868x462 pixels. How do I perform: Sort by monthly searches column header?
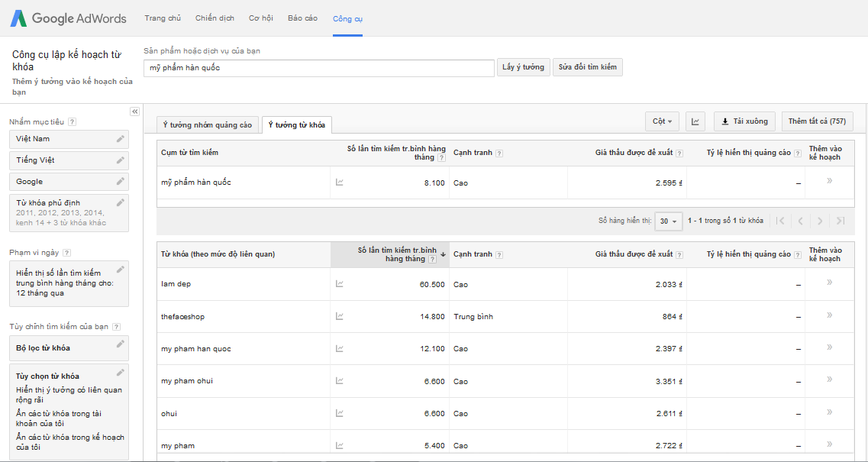[x=397, y=254]
